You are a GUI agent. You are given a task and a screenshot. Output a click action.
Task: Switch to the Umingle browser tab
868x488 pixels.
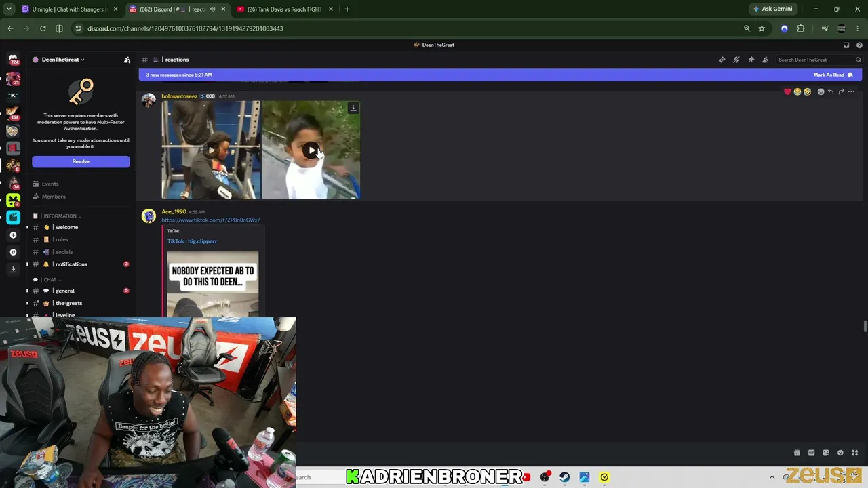coord(68,9)
